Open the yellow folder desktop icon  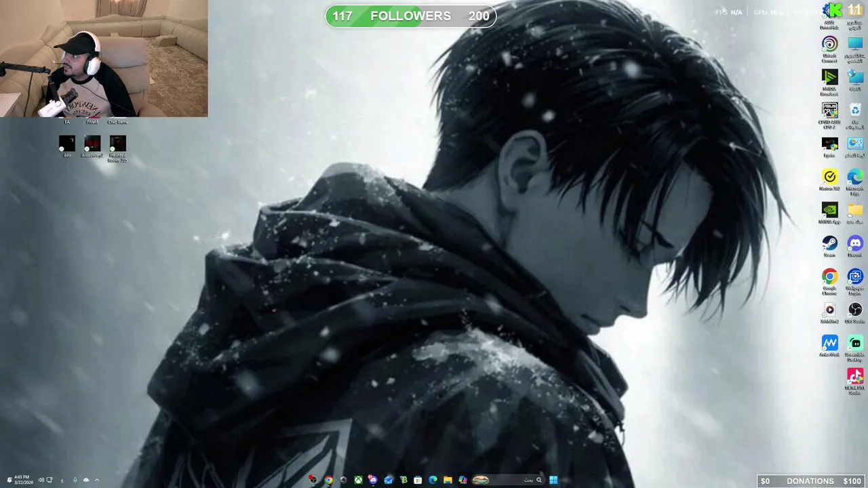coord(855,213)
